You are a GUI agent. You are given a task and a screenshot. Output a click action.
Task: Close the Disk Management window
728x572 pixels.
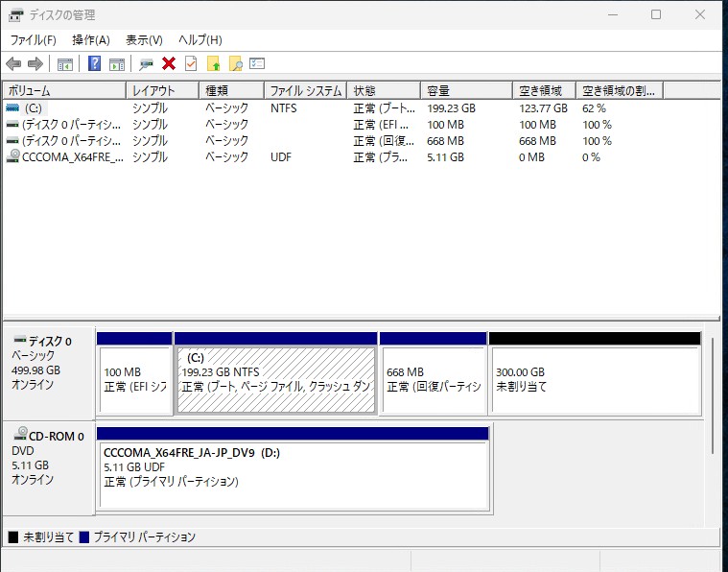(700, 14)
